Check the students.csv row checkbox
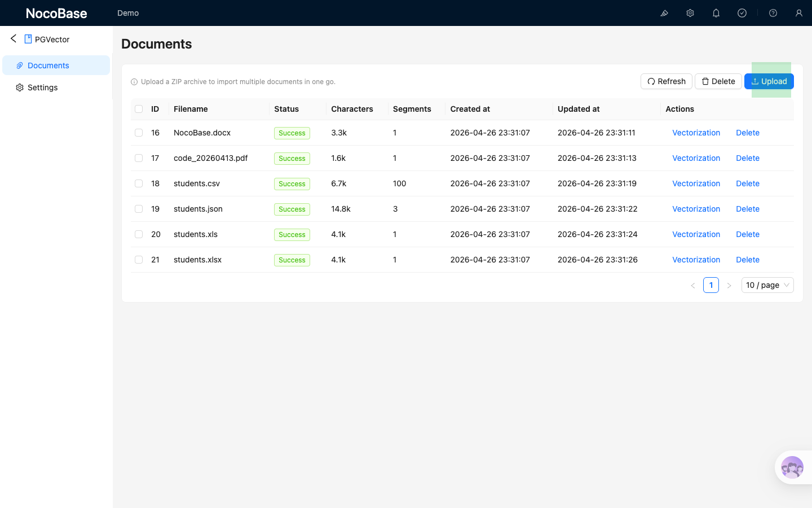This screenshot has height=508, width=812. [x=139, y=183]
